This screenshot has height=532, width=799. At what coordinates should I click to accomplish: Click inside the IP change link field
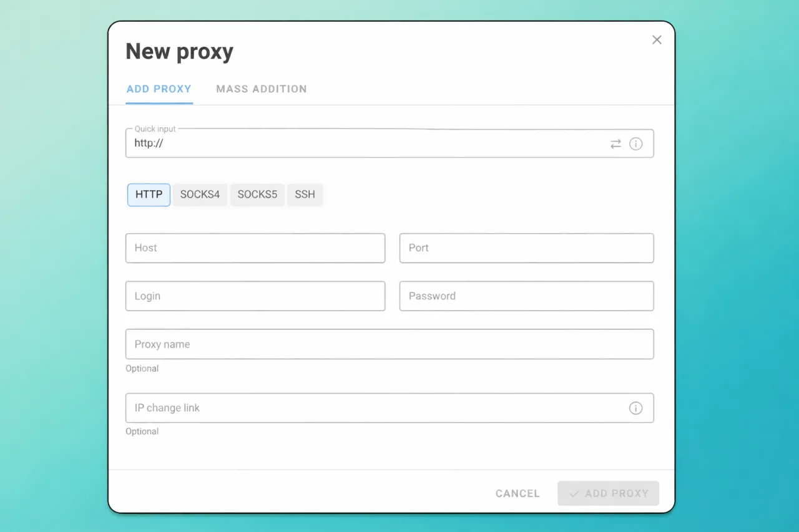[x=375, y=408]
